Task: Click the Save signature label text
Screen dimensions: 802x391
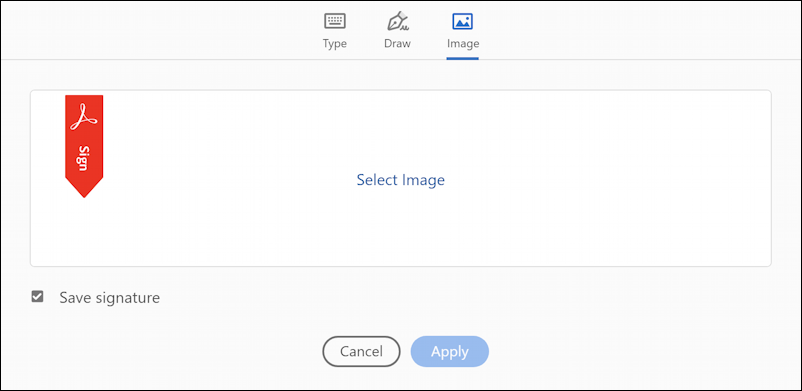Action: click(109, 298)
